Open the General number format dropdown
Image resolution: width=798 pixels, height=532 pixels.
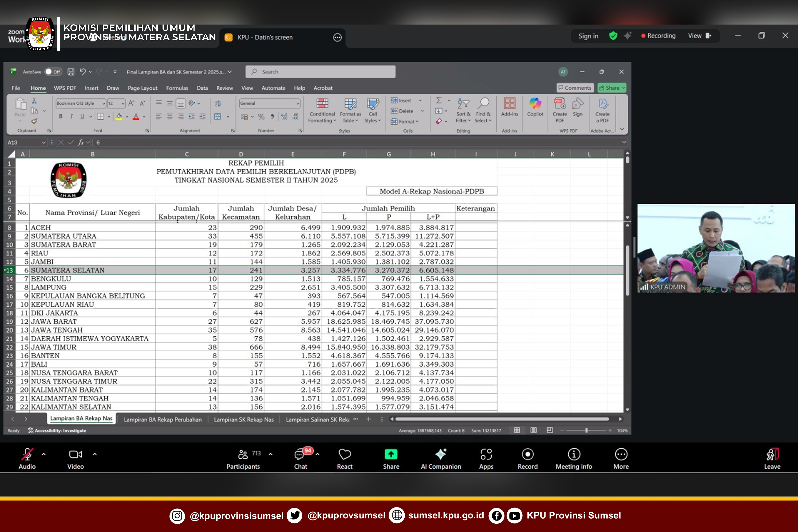(x=298, y=104)
